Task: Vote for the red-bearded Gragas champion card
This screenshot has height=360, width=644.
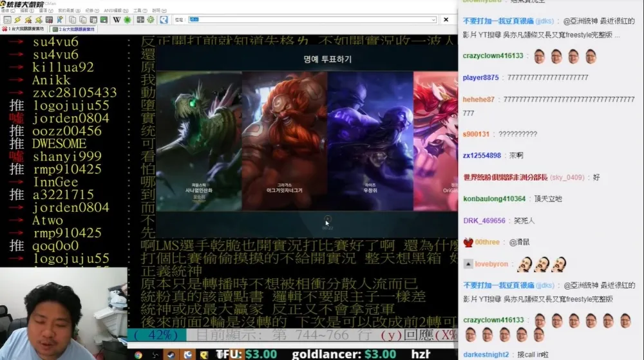Action: click(x=284, y=141)
